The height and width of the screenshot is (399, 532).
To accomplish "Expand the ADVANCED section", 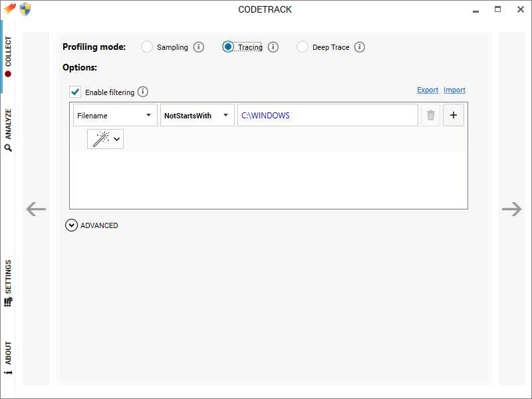I will [x=92, y=225].
